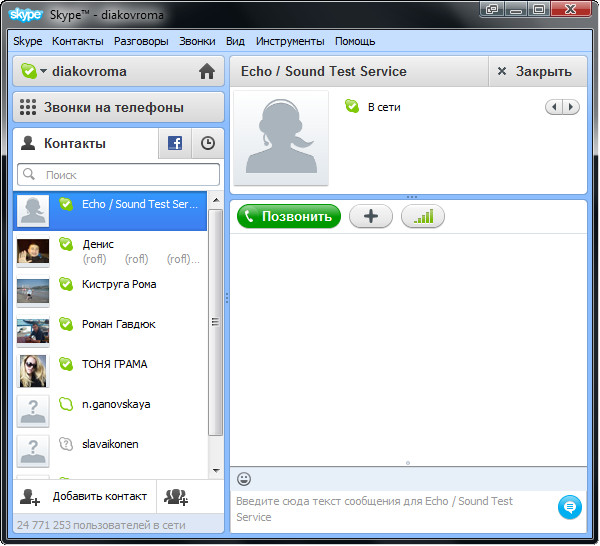Select Echo / Sound Test Service contact

[110, 211]
